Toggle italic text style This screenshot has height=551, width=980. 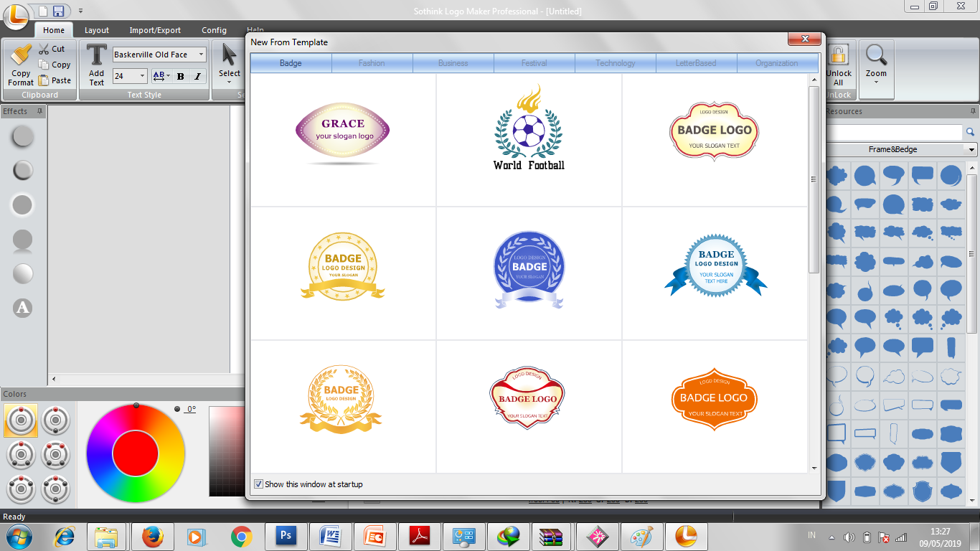pyautogui.click(x=197, y=75)
